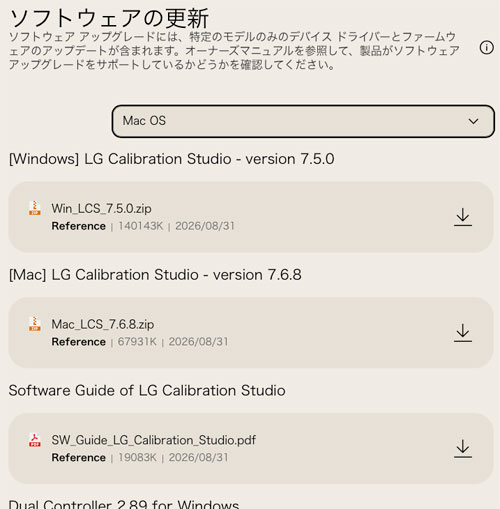Click the '19083K' file size text

137,457
